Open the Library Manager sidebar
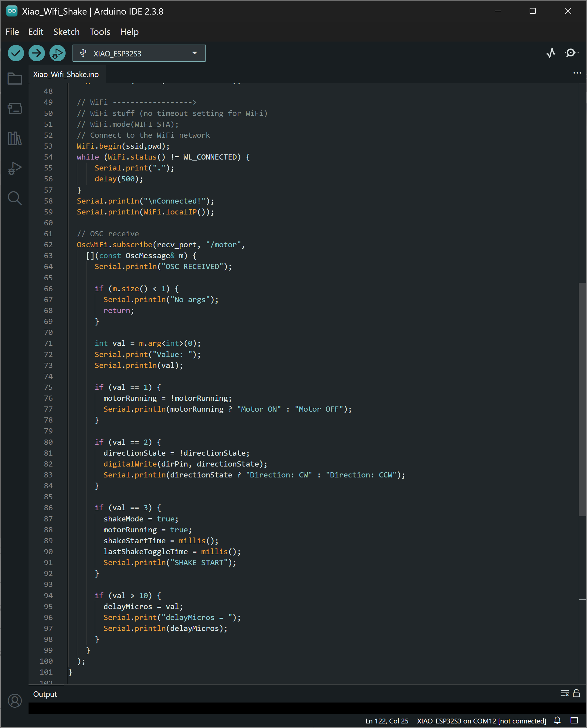The image size is (587, 728). (15, 138)
